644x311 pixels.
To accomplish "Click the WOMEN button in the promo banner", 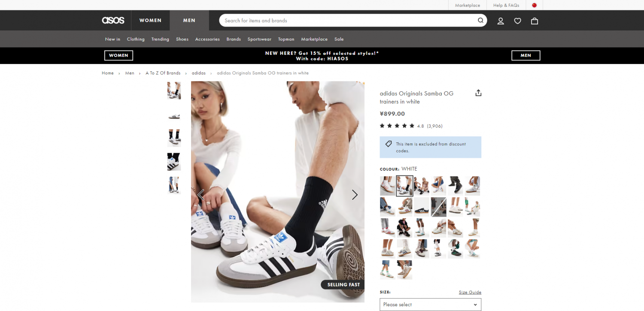I will point(118,55).
